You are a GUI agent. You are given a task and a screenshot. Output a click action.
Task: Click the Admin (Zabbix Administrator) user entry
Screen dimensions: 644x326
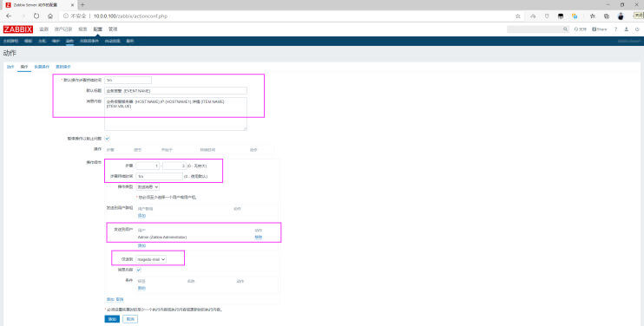[x=162, y=238]
